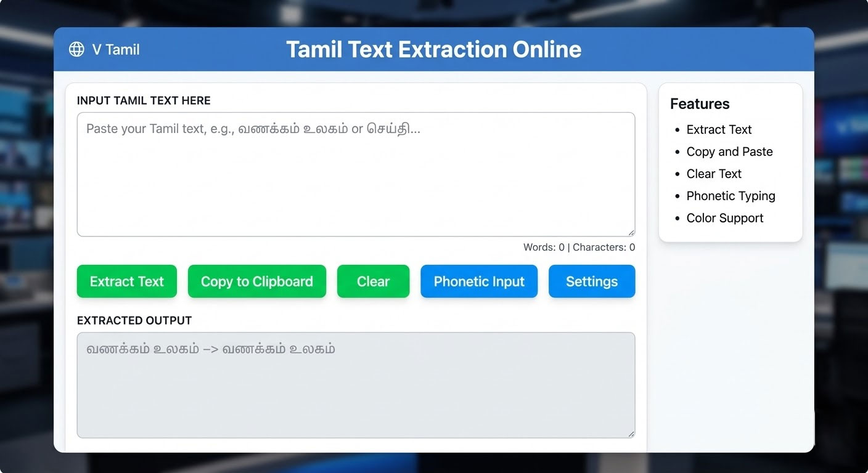Clear the Tamil input text
The image size is (868, 473).
click(373, 281)
